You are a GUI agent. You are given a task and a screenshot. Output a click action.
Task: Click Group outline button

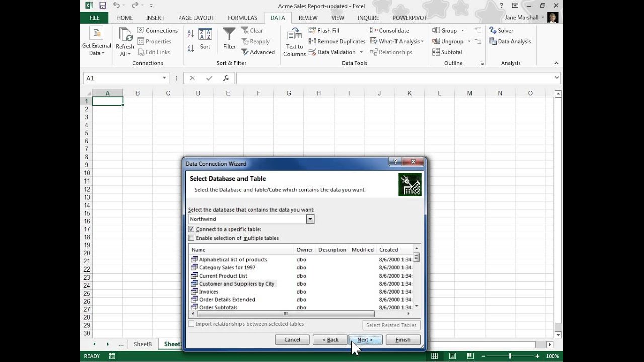point(445,31)
